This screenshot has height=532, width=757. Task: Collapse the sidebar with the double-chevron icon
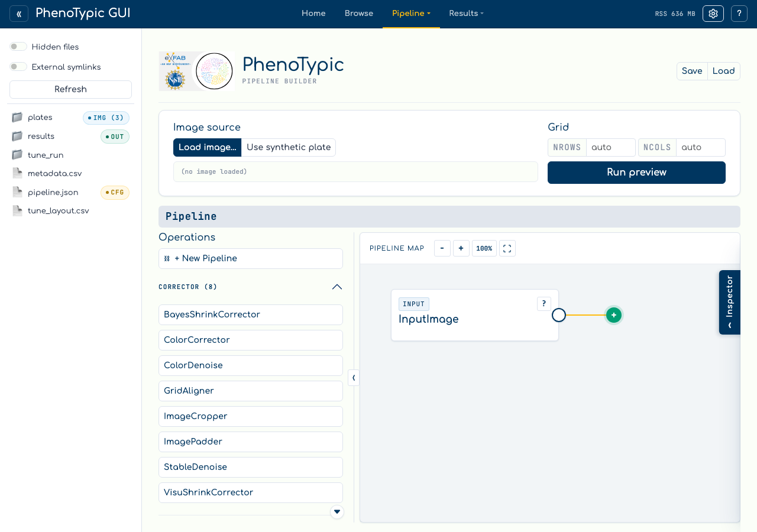point(19,14)
